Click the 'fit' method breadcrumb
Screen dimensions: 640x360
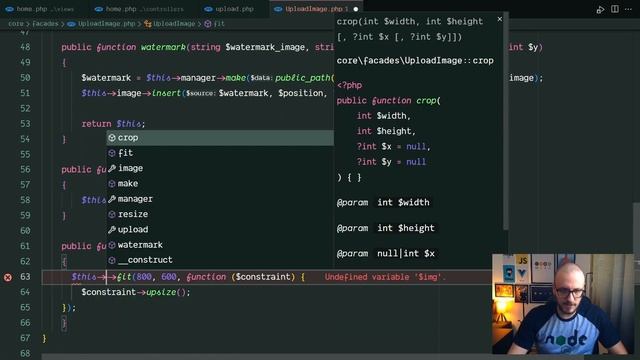[219, 24]
